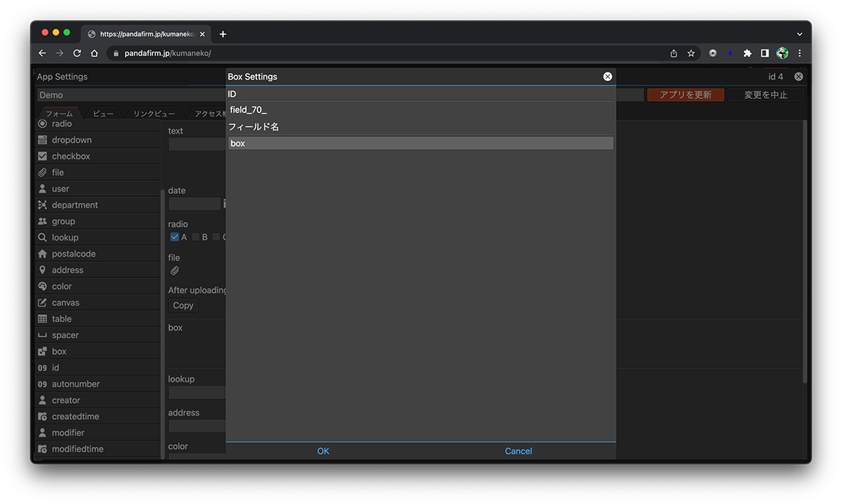
Task: Pick the address pin icon
Action: click(42, 270)
